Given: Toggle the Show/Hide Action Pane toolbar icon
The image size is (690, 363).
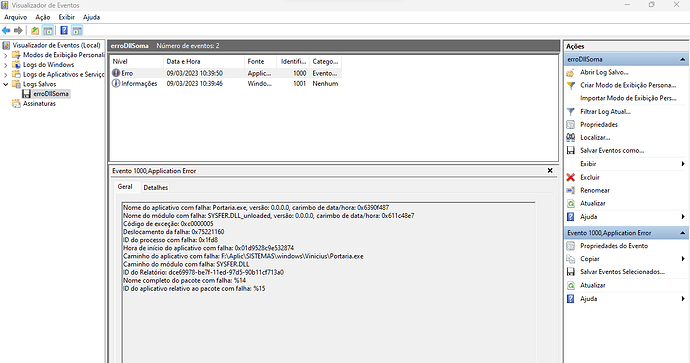Looking at the screenshot, I should pyautogui.click(x=77, y=30).
